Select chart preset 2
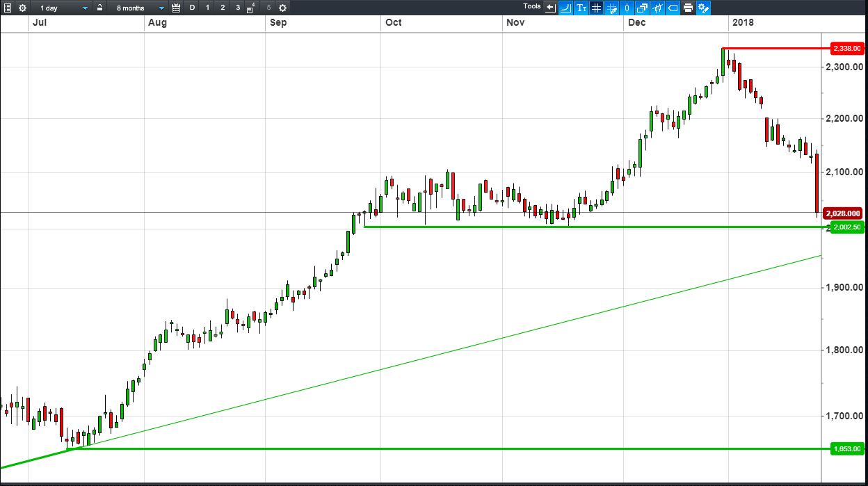Image resolution: width=868 pixels, height=486 pixels. (223, 8)
